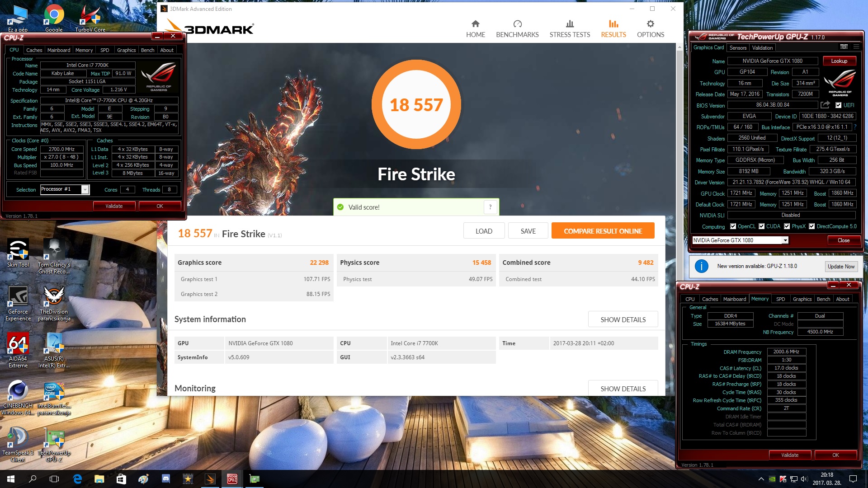Image resolution: width=868 pixels, height=488 pixels.
Task: Click the Update Now button
Action: click(x=841, y=267)
